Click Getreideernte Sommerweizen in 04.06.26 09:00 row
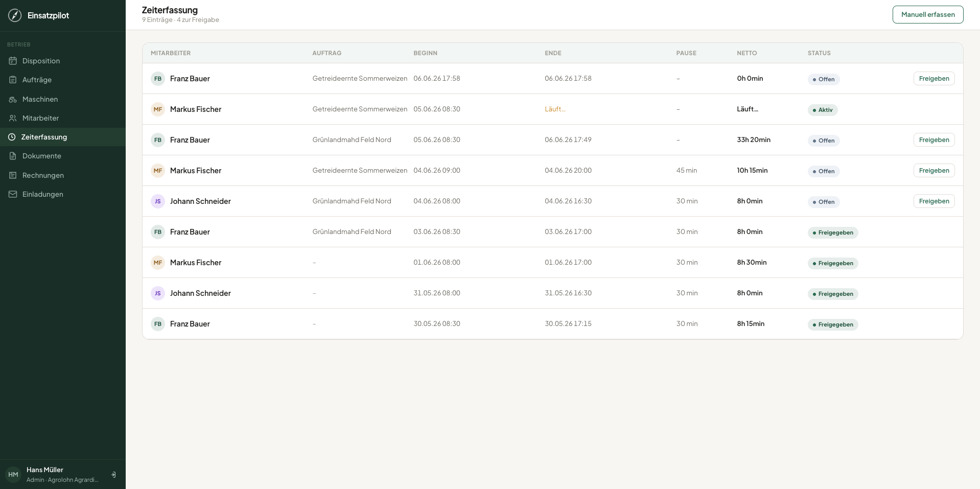Image resolution: width=980 pixels, height=489 pixels. pyautogui.click(x=360, y=171)
